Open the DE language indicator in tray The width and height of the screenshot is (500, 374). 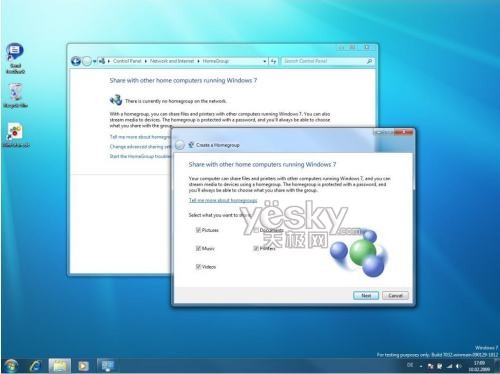pos(410,365)
